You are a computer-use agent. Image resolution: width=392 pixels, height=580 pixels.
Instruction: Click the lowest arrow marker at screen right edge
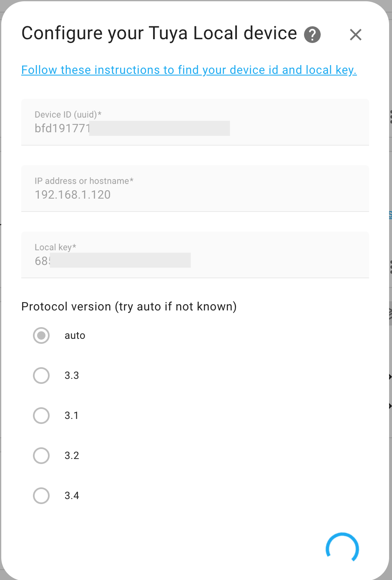click(x=389, y=405)
